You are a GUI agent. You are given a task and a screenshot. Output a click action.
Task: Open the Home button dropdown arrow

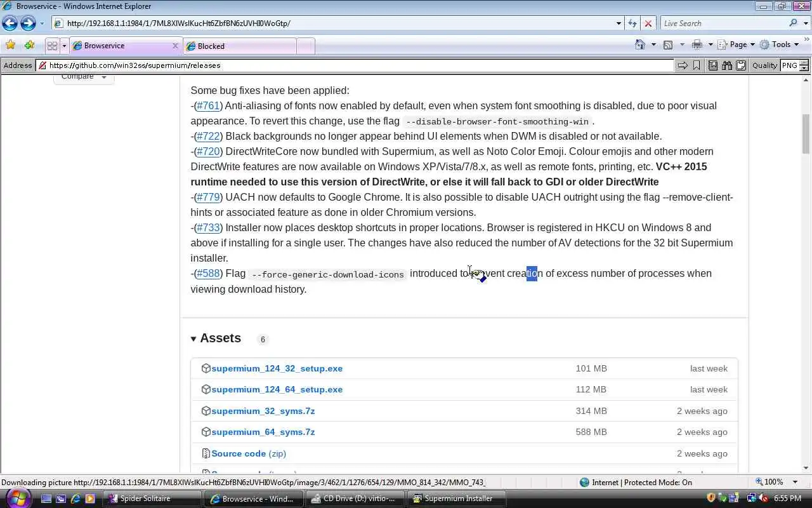pos(653,44)
